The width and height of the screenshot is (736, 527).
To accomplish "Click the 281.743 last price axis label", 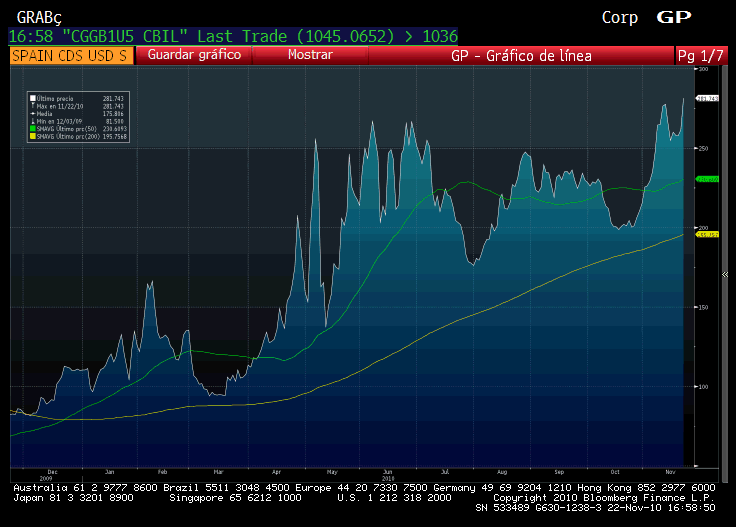I will pos(707,99).
